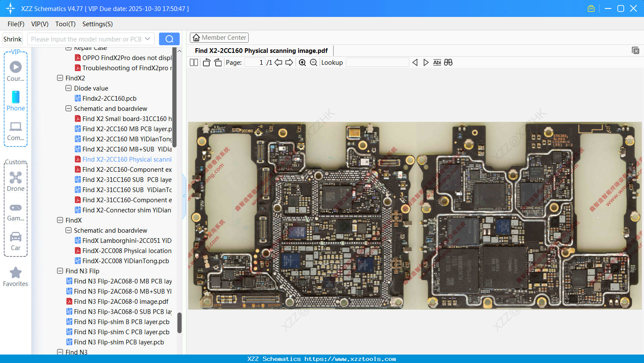Click the Member Center button
Image resolution: width=644 pixels, height=363 pixels.
(219, 38)
